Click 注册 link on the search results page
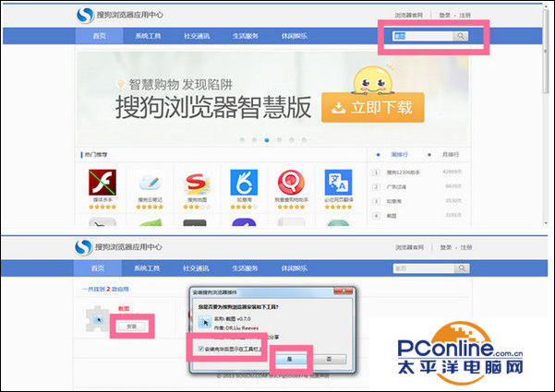This screenshot has height=392, width=555. (466, 247)
